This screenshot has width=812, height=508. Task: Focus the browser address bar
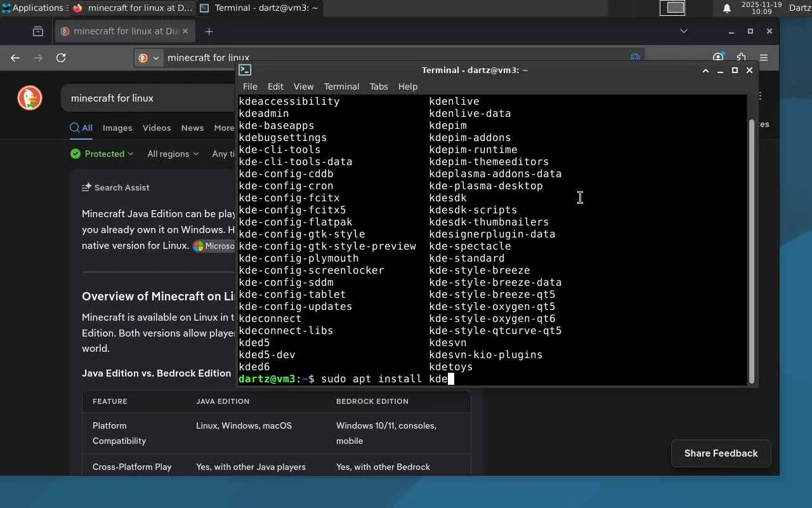[x=390, y=58]
